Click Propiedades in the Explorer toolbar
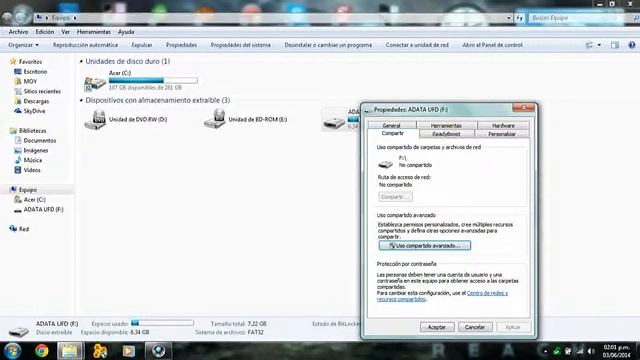Screen dimensions: 640x360 pyautogui.click(x=181, y=45)
